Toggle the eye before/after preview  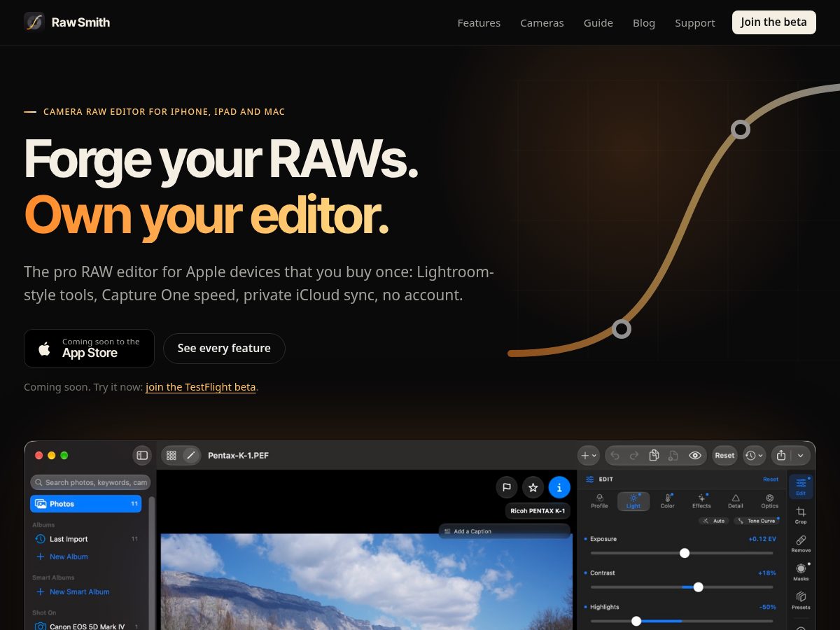click(x=695, y=456)
